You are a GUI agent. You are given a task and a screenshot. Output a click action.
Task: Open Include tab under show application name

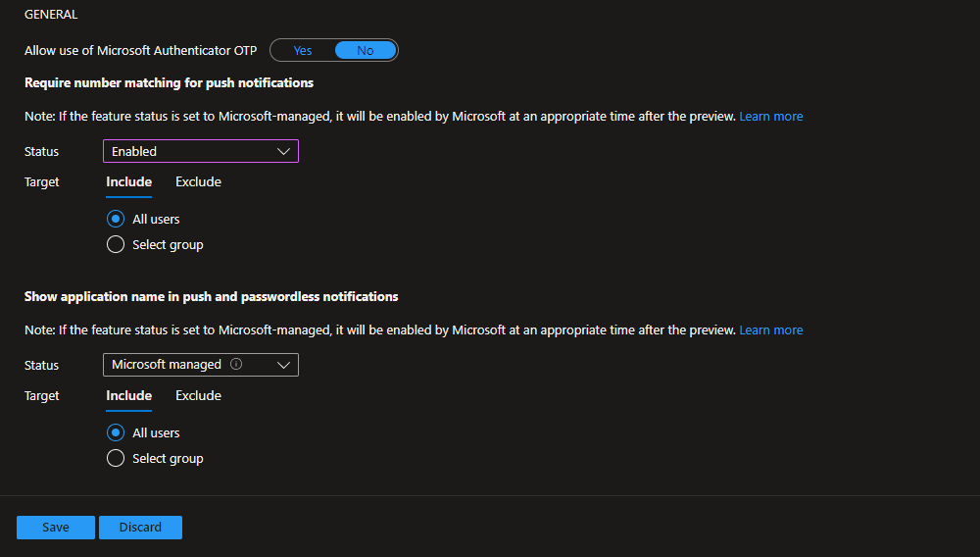tap(128, 395)
